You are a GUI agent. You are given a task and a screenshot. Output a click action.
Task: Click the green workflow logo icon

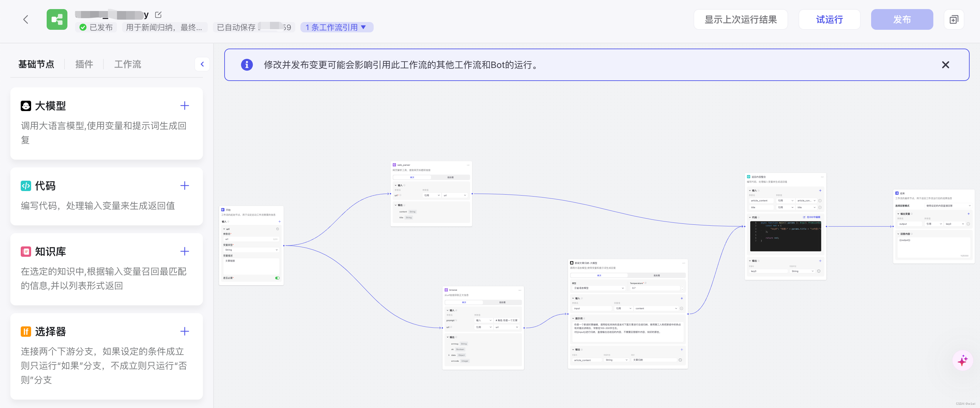pos(57,19)
